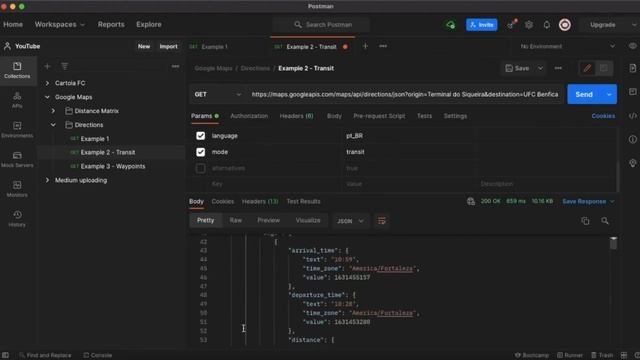Open the JSON format dropdown
640x360 pixels.
point(350,221)
